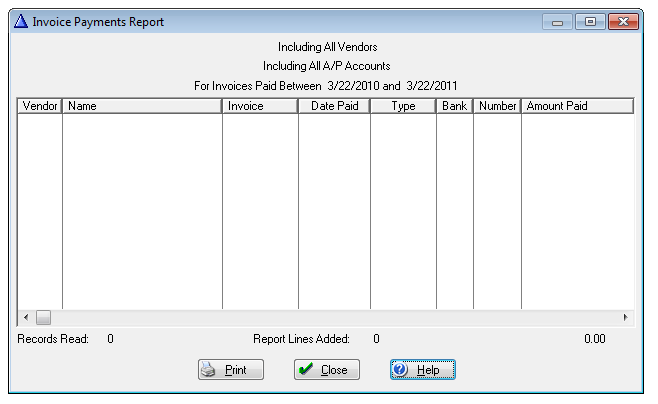
Task: Click the Name column header
Action: (142, 105)
